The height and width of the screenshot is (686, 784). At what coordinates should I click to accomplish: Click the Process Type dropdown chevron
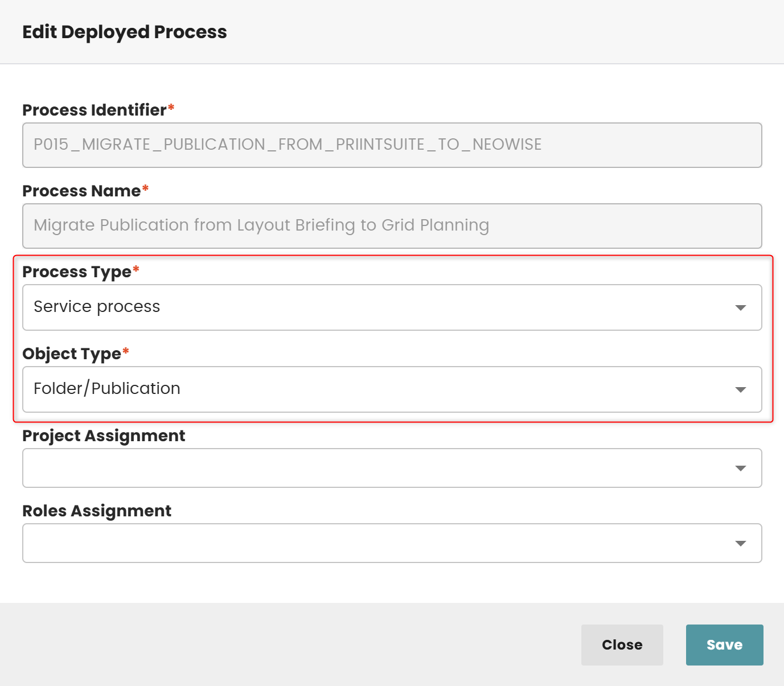tap(740, 307)
